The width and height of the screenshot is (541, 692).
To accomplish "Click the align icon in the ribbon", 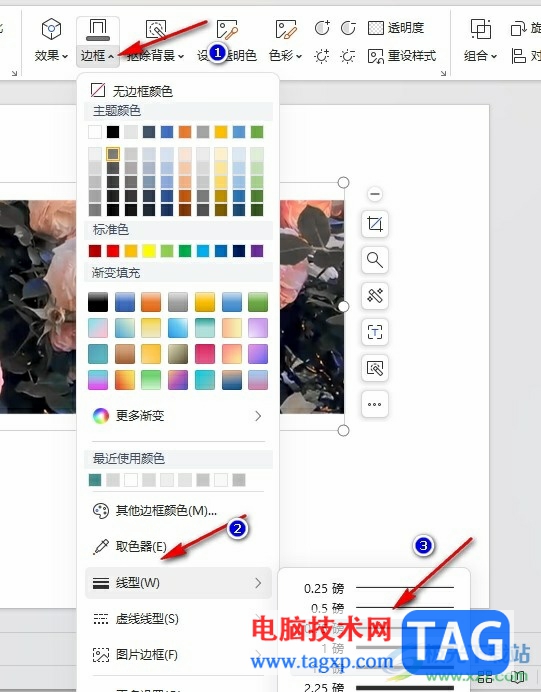I will (518, 56).
